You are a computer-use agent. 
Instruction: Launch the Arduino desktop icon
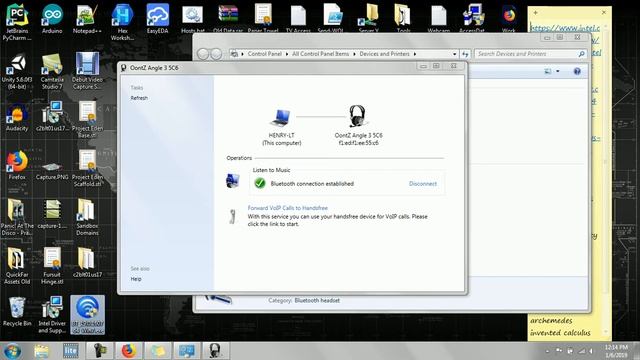pyautogui.click(x=52, y=18)
